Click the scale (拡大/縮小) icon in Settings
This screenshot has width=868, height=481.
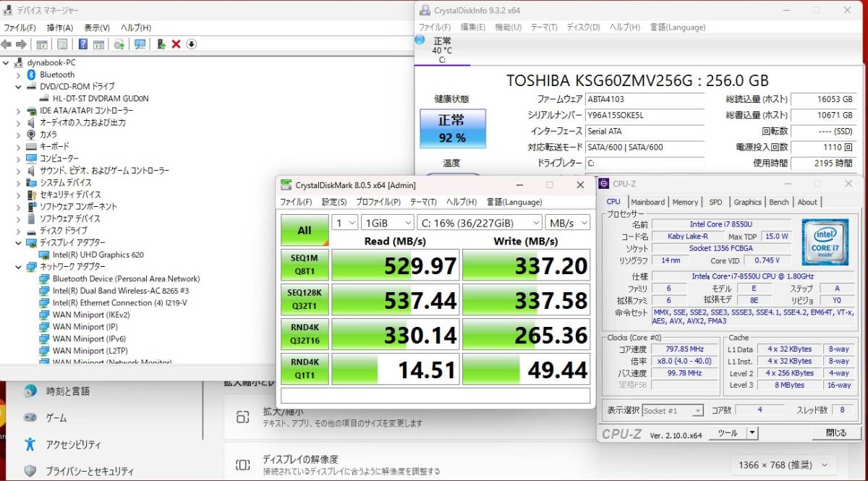243,417
